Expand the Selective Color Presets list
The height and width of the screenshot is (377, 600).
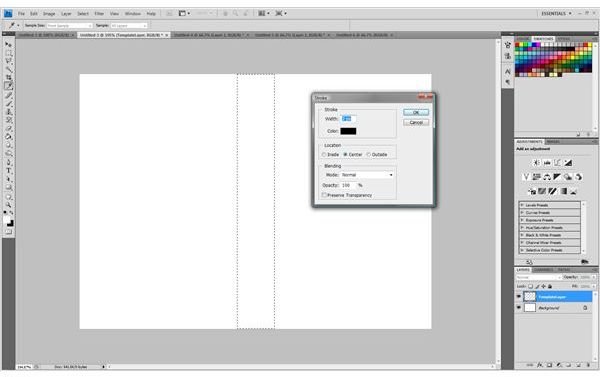pyautogui.click(x=549, y=250)
